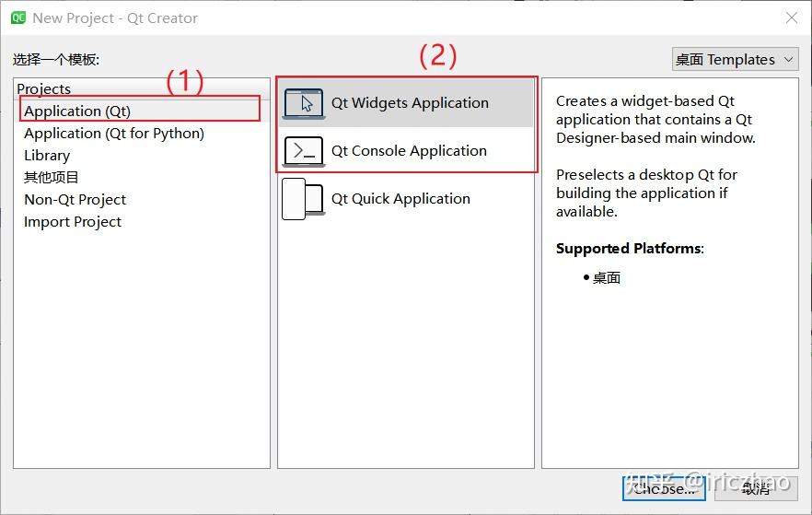Open the 桌面 Templates dropdown

tap(735, 60)
